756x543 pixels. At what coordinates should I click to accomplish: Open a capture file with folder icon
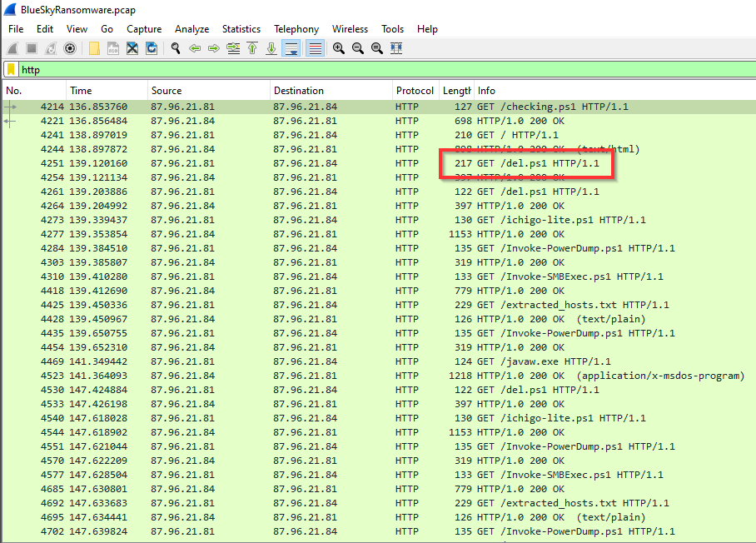95,48
